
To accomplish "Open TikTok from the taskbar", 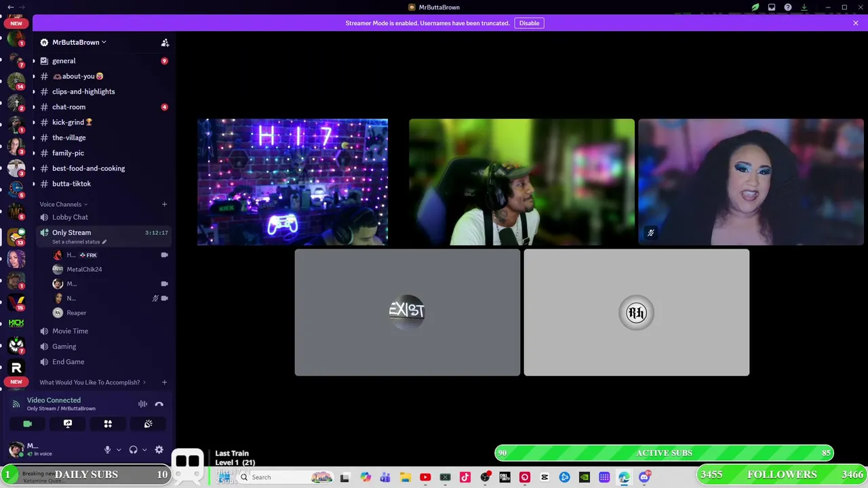I will [x=465, y=477].
